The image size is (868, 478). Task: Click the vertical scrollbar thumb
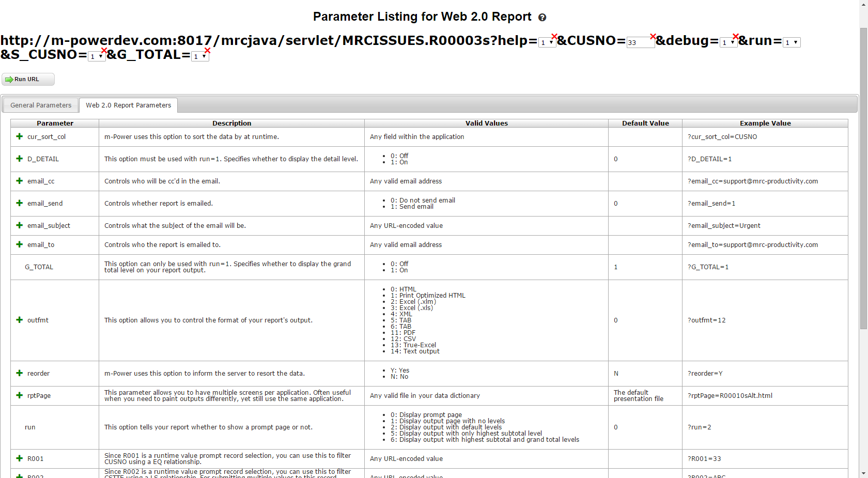(863, 178)
